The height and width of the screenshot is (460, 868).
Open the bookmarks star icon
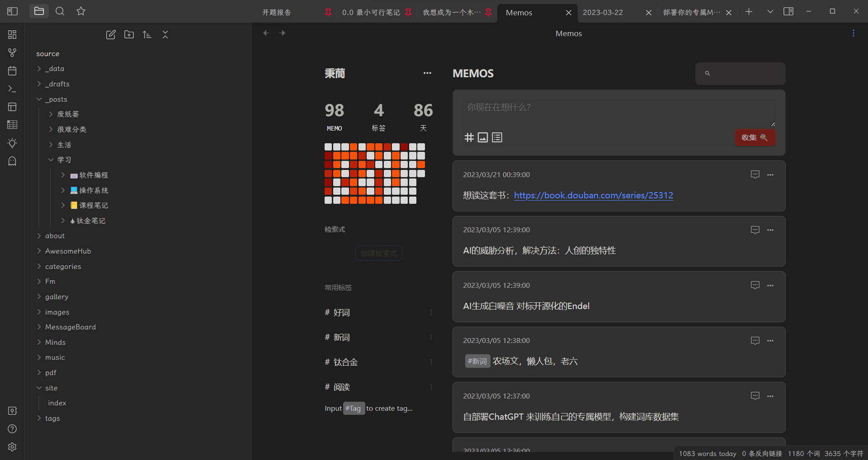tap(81, 11)
